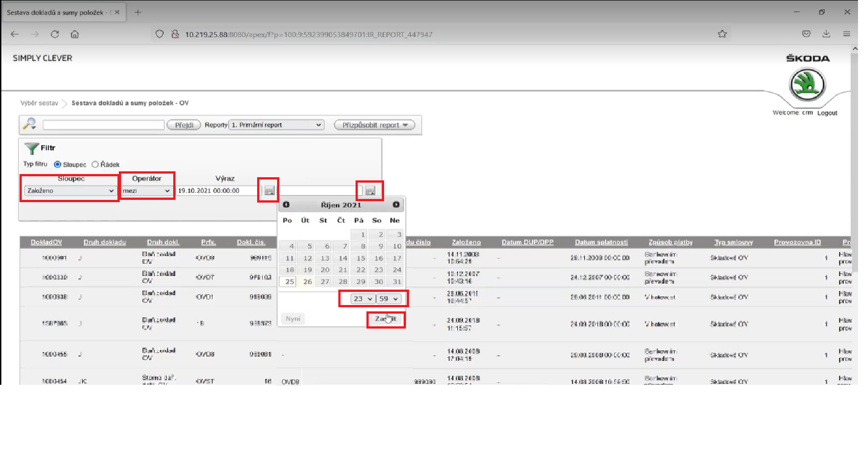Pick day 26 in the calendar
The height and width of the screenshot is (465, 868).
click(x=307, y=281)
